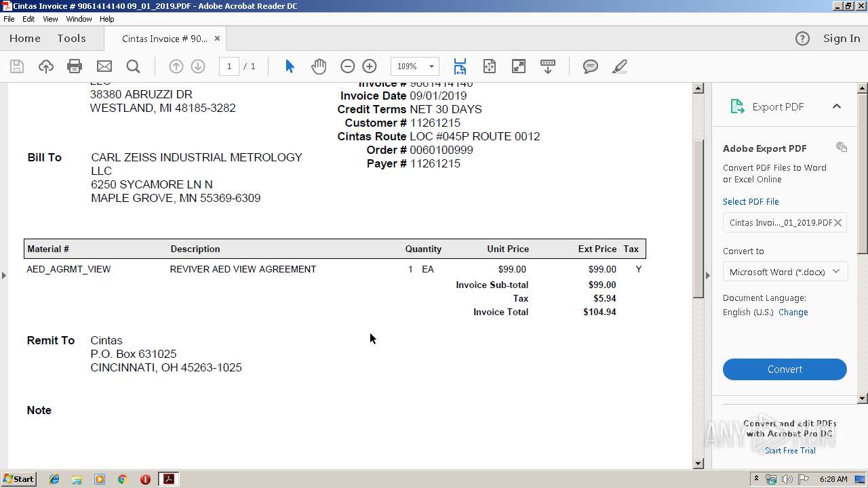Open the File menu
The height and width of the screenshot is (488, 868).
coord(9,19)
